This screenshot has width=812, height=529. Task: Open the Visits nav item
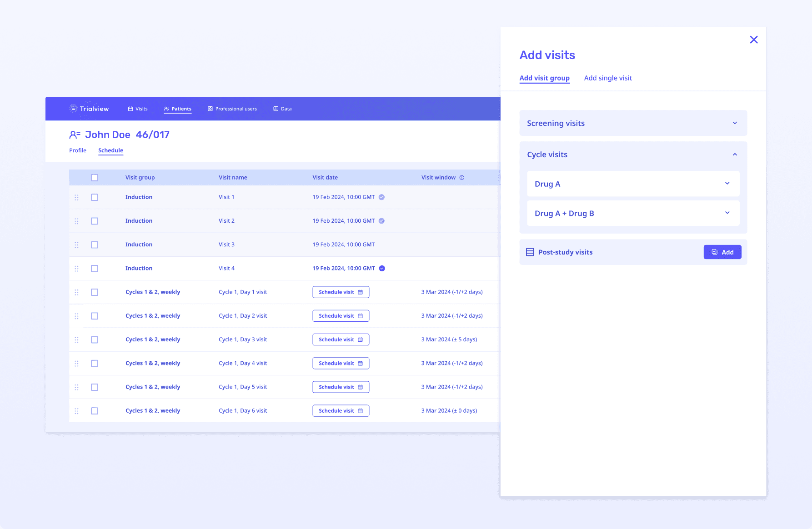(x=138, y=109)
